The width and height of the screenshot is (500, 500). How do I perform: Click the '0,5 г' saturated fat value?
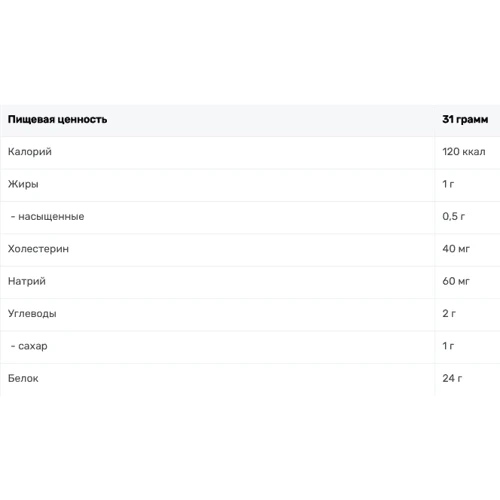(453, 216)
